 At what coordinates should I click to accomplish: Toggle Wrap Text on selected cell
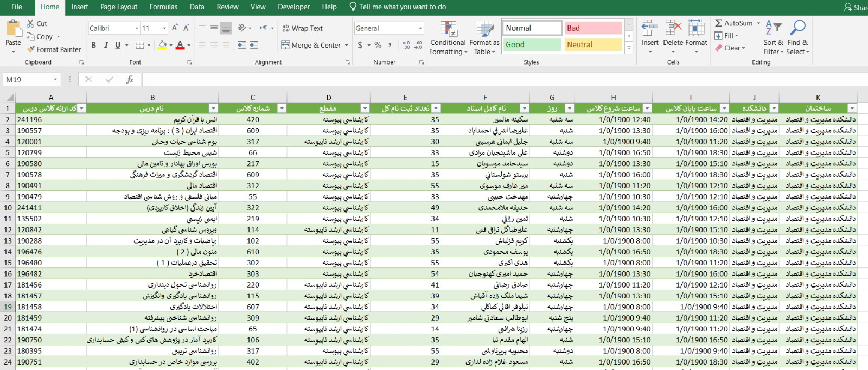(x=302, y=28)
